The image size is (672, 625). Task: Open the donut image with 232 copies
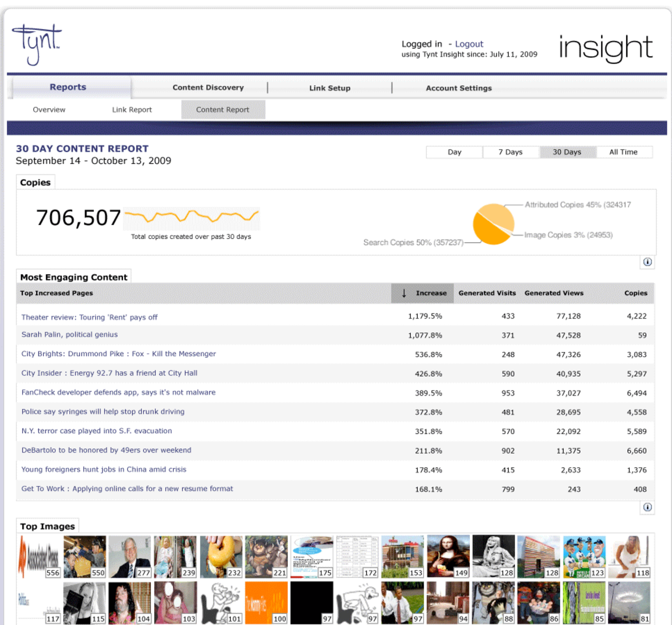(x=221, y=556)
